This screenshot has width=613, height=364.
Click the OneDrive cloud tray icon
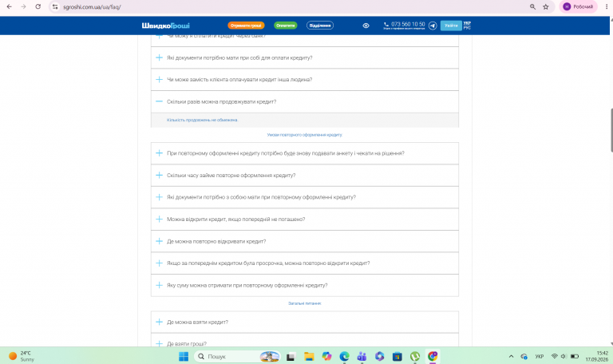pyautogui.click(x=524, y=356)
